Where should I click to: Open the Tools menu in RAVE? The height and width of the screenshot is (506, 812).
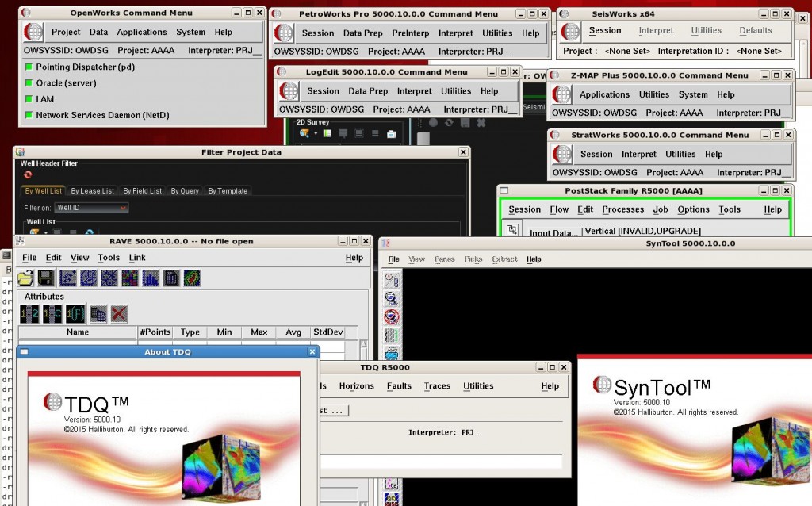(109, 258)
